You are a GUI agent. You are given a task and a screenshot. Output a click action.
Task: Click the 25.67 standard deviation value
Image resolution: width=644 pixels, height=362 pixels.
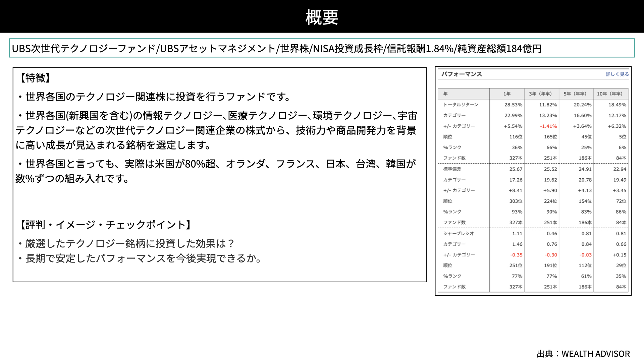pyautogui.click(x=516, y=169)
